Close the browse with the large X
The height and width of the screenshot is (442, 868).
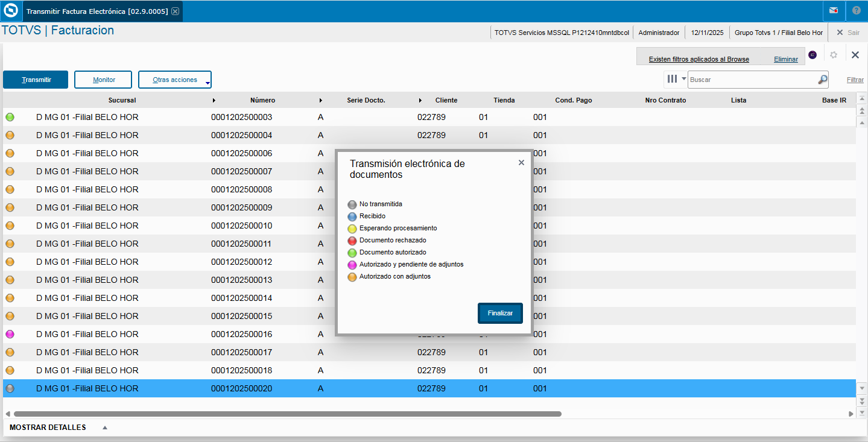(855, 55)
